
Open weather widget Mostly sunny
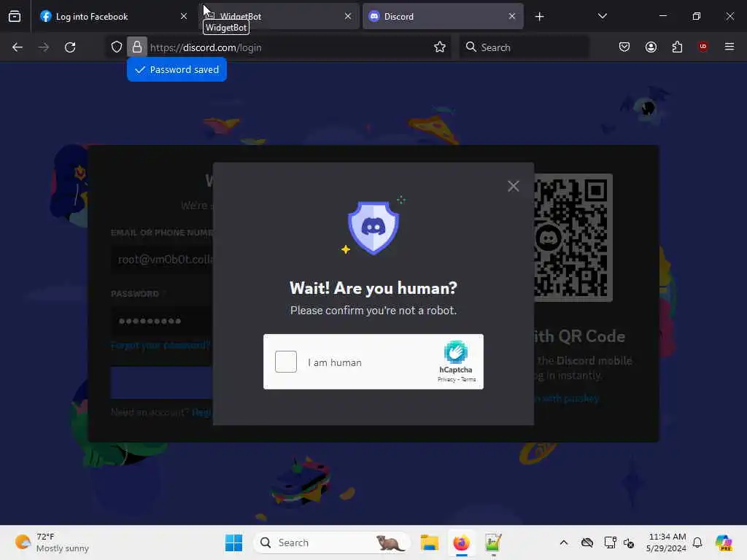[x=52, y=542]
